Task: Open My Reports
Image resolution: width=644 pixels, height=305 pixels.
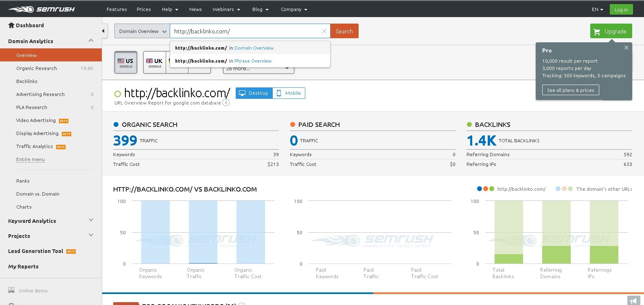Action: [23, 267]
